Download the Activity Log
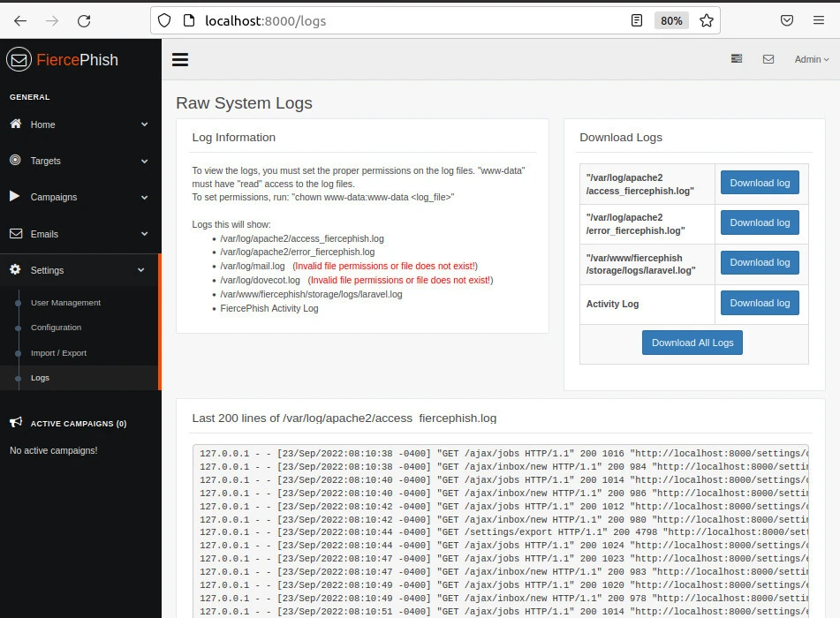This screenshot has width=840, height=618. (760, 303)
